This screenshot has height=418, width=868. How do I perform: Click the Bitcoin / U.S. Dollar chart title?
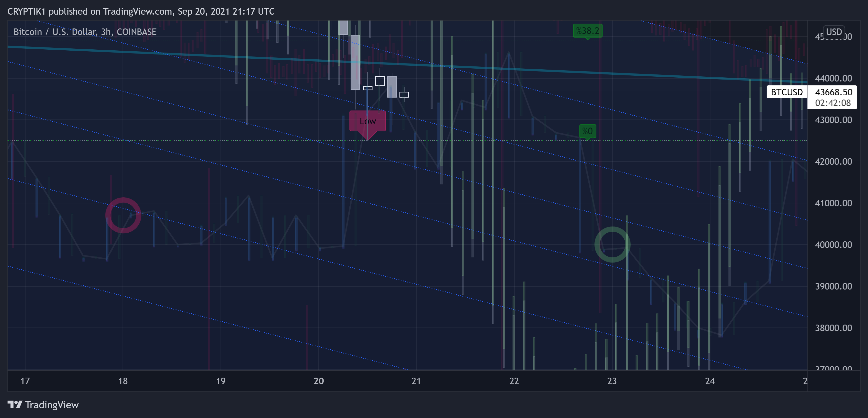click(85, 32)
